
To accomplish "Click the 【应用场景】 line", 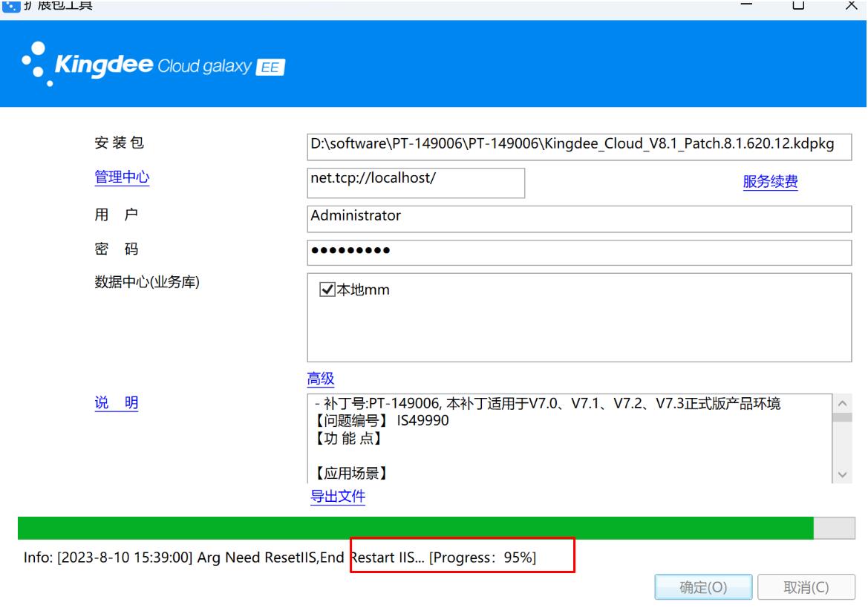I will [351, 474].
